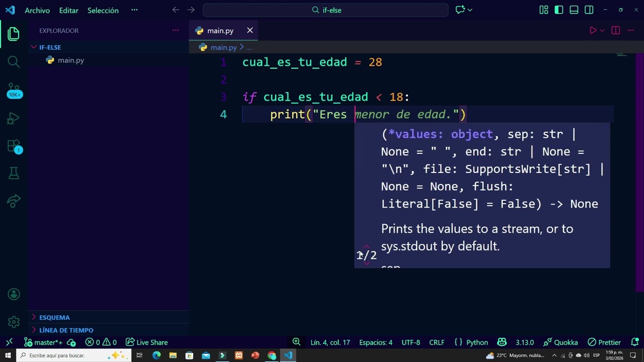
Task: Open the Manage gear icon
Action: (x=14, y=322)
